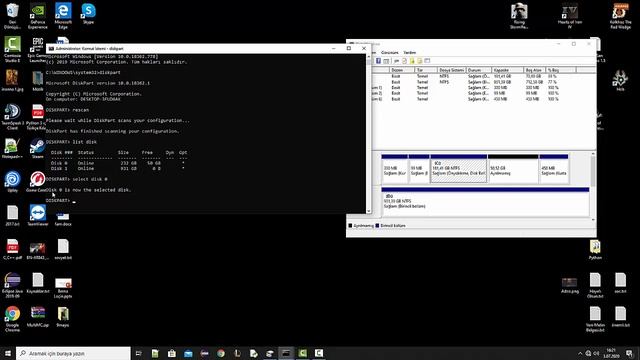
Task: Open Eclipse Java desktop shortcut
Action: 12,285
